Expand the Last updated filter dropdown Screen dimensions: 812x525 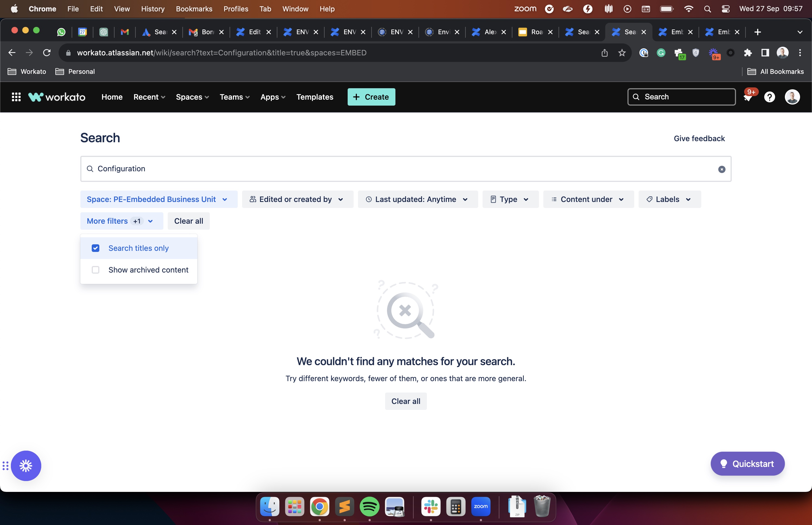coord(418,199)
